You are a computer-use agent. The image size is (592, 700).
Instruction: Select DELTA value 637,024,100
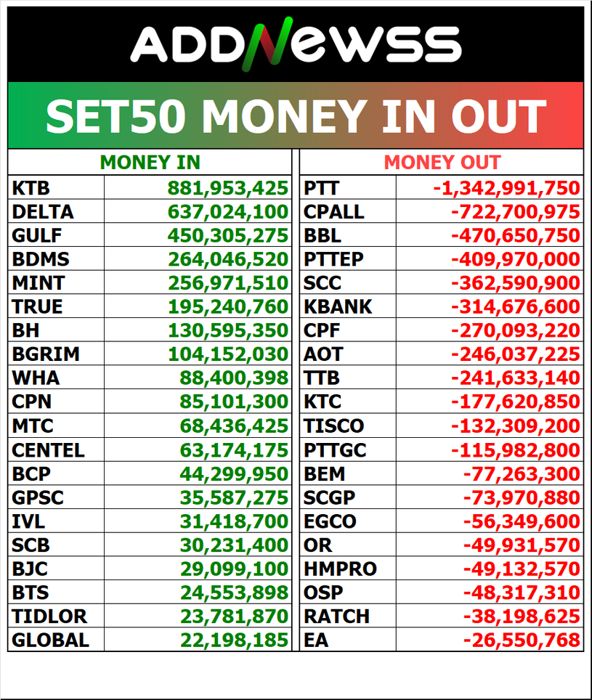click(x=228, y=212)
